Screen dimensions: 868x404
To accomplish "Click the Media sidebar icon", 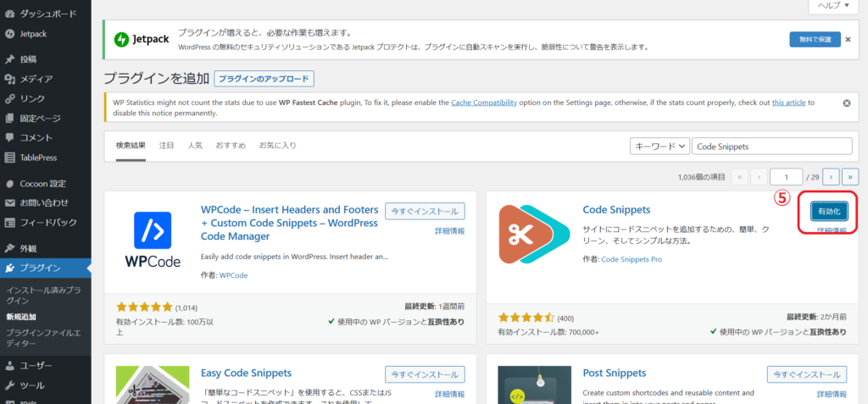I will pos(9,79).
